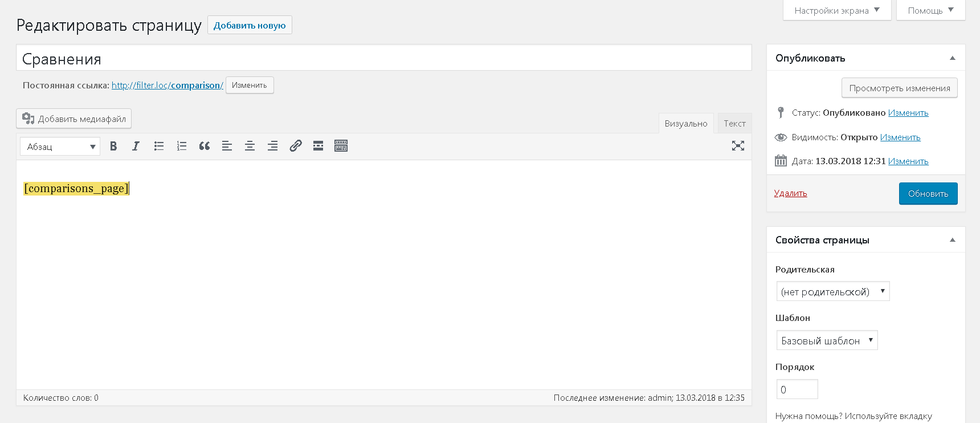Switch to the Текст editor tab
This screenshot has width=980, height=423.
[734, 123]
